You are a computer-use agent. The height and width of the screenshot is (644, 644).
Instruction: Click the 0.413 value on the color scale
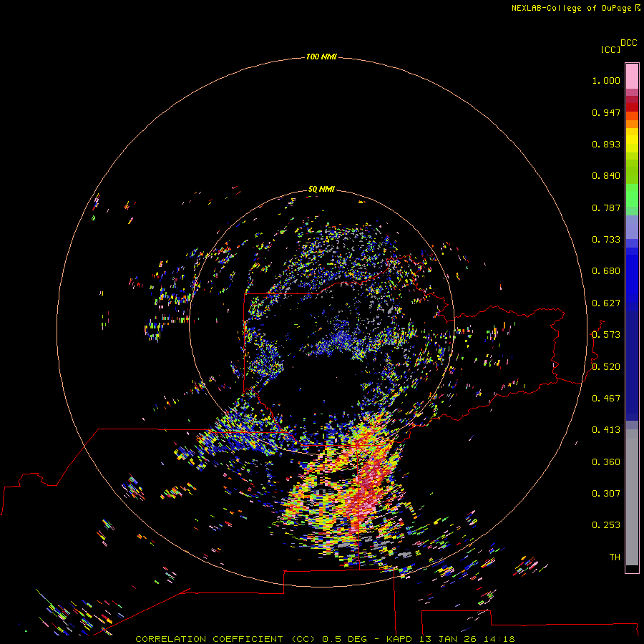click(606, 430)
